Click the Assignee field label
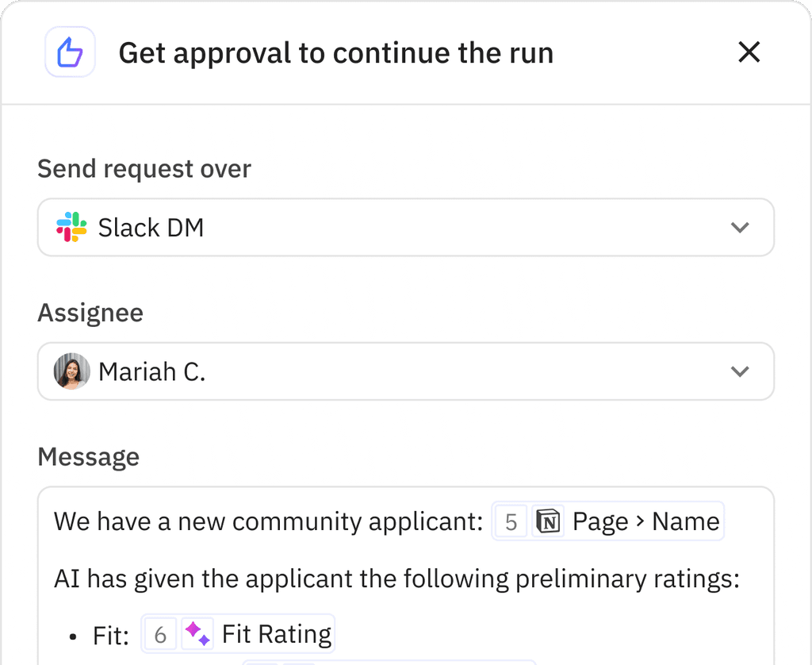The width and height of the screenshot is (812, 665). tap(90, 313)
